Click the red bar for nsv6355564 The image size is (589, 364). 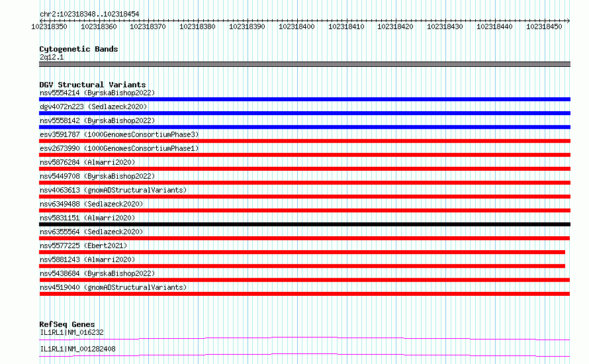click(x=304, y=238)
